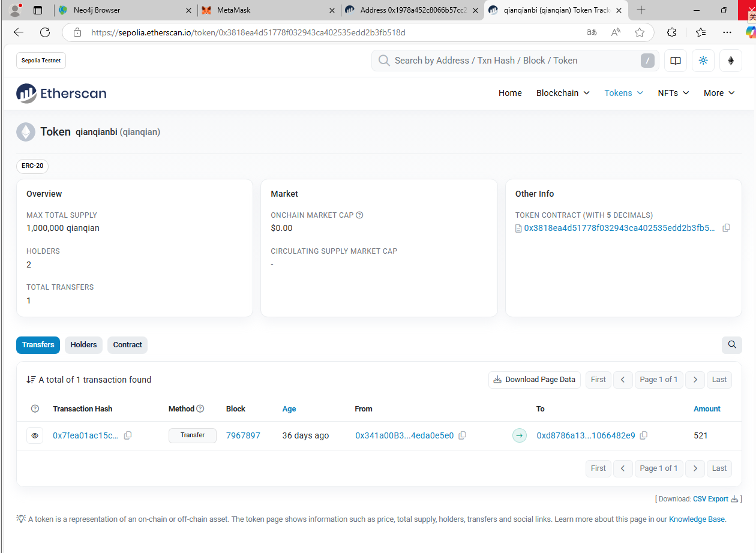Open To address 0xd8786a13...1066482e9
756x553 pixels.
pyautogui.click(x=586, y=435)
